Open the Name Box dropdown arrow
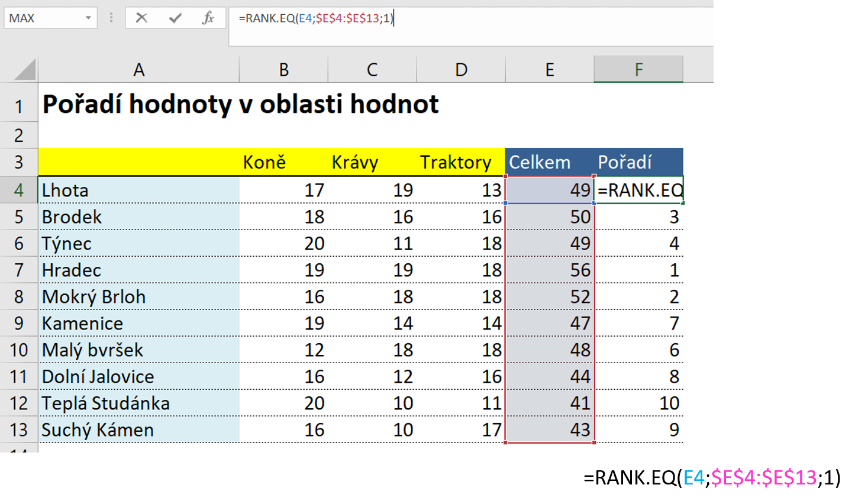 88,18
